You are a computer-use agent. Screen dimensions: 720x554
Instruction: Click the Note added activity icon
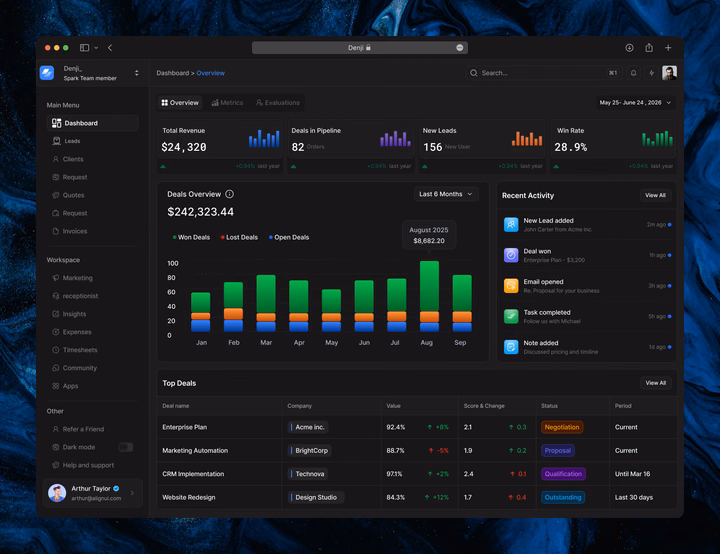[x=511, y=347]
